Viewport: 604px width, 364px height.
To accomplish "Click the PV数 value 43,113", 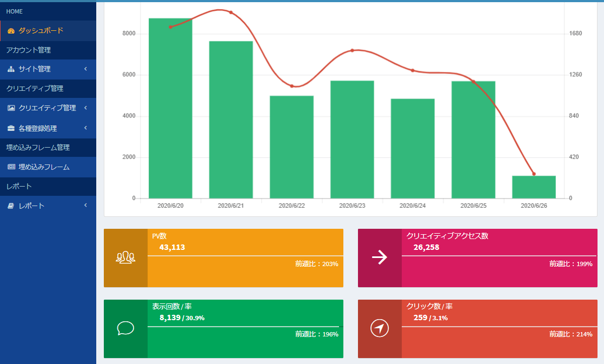I will point(172,247).
